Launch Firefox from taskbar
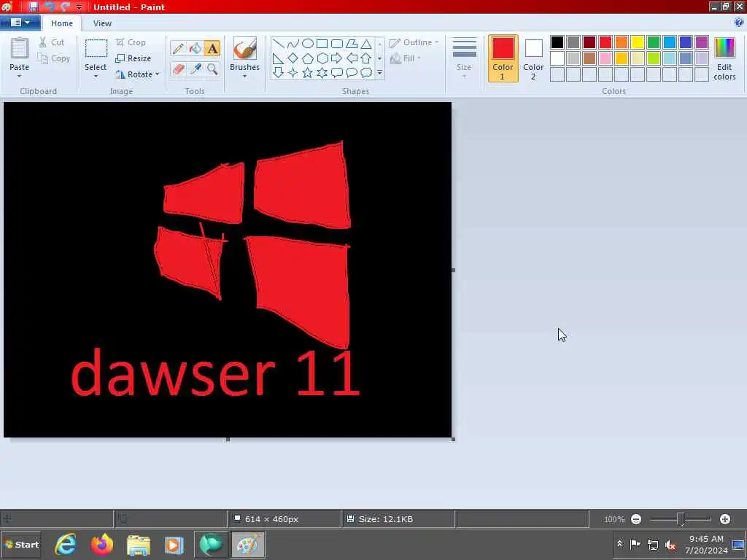Screen dimensions: 747x560 point(102,545)
